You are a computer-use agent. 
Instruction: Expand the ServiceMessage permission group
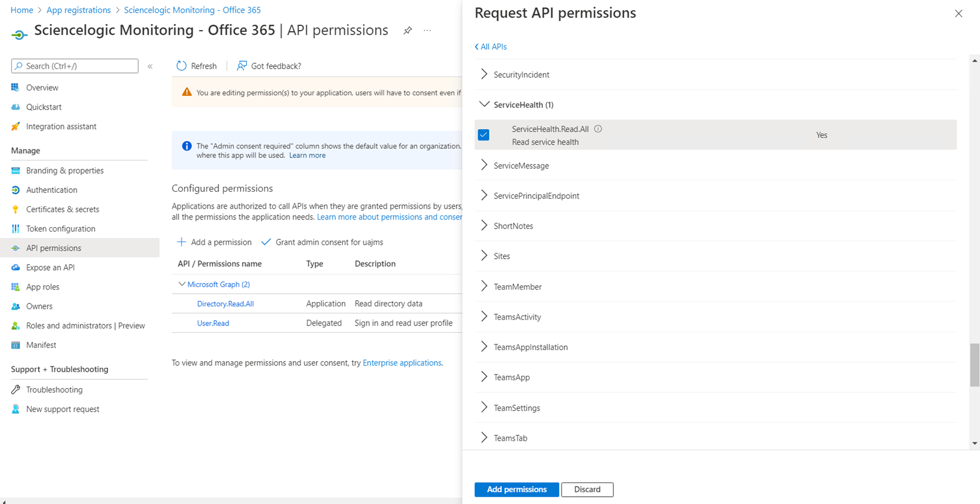pyautogui.click(x=484, y=165)
